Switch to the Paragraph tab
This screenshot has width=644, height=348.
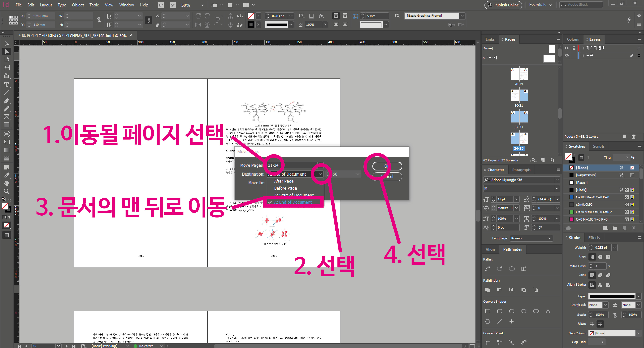tap(521, 170)
